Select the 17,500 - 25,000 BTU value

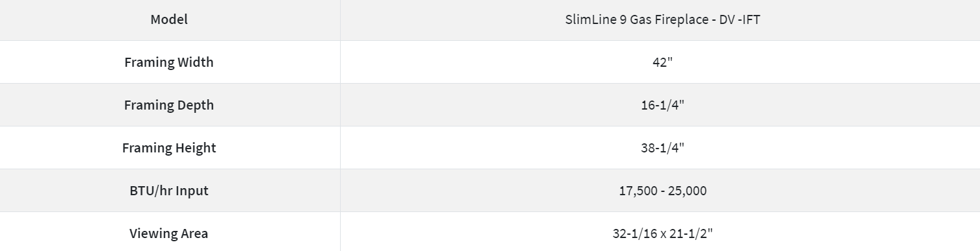coord(663,191)
